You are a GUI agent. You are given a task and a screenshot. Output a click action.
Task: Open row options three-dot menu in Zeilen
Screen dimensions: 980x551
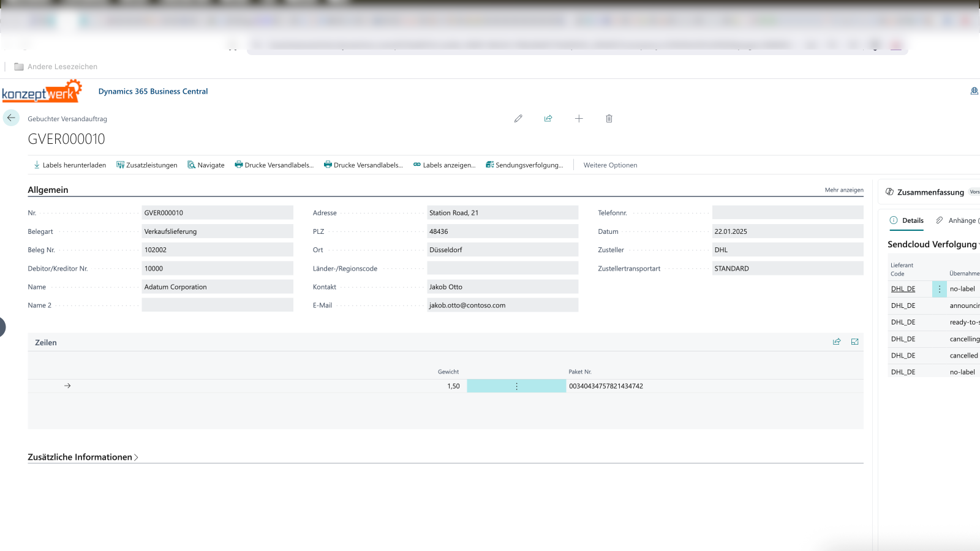(516, 386)
